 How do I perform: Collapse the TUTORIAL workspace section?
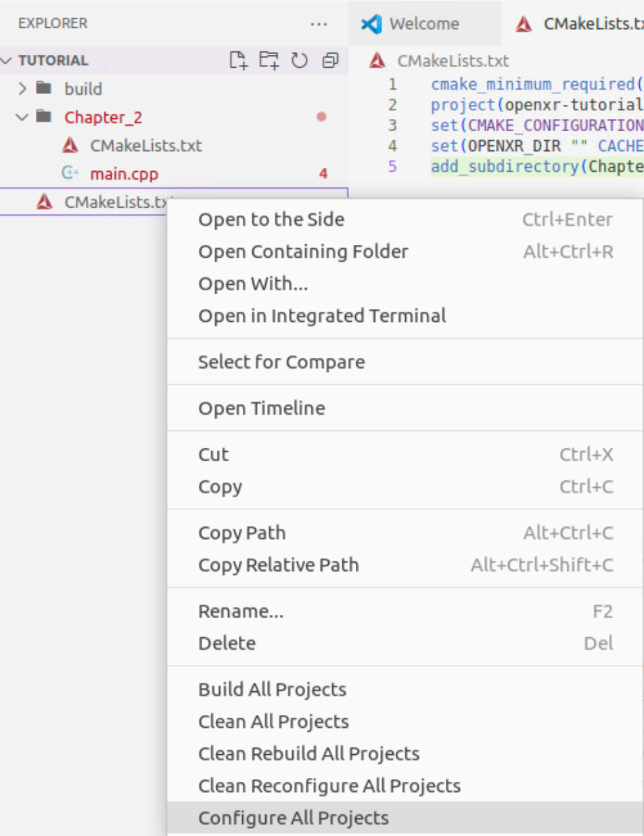pyautogui.click(x=7, y=60)
